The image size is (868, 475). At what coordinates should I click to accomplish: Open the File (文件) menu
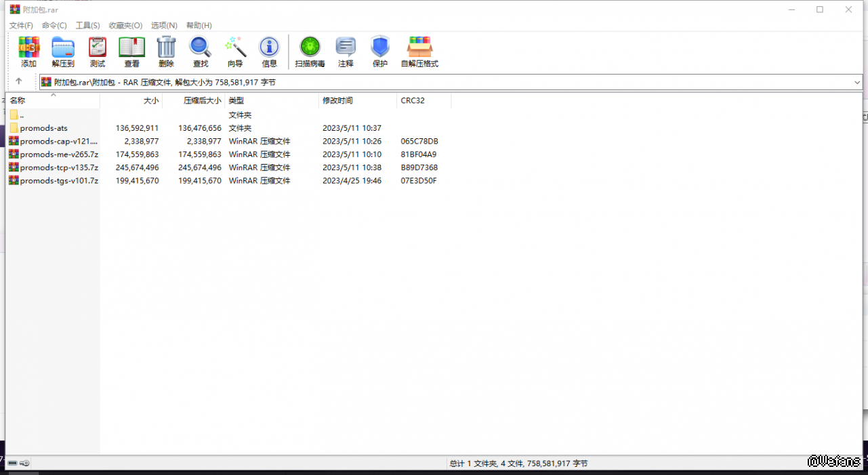click(21, 25)
